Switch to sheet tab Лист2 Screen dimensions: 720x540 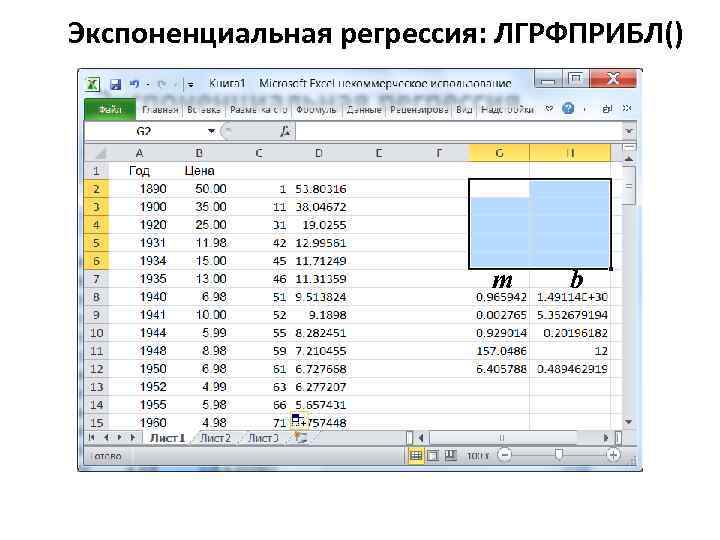215,438
